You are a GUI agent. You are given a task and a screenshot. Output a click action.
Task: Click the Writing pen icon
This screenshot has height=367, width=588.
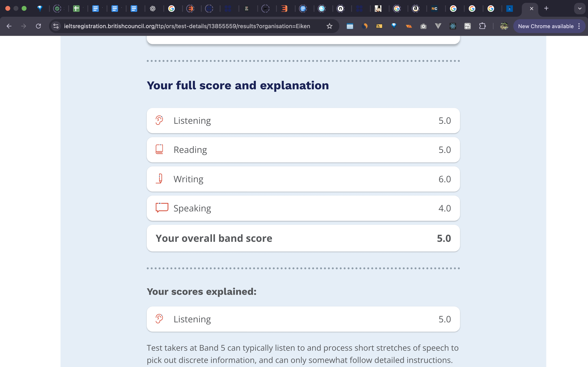coord(159,179)
